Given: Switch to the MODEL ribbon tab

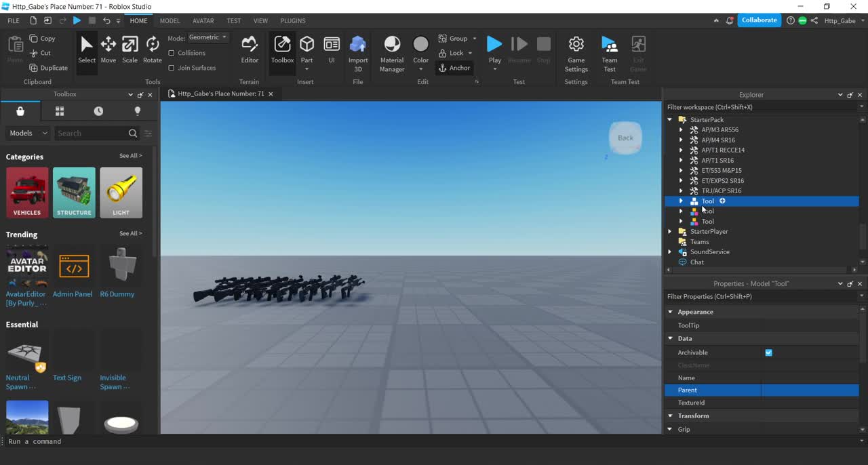Looking at the screenshot, I should click(170, 21).
